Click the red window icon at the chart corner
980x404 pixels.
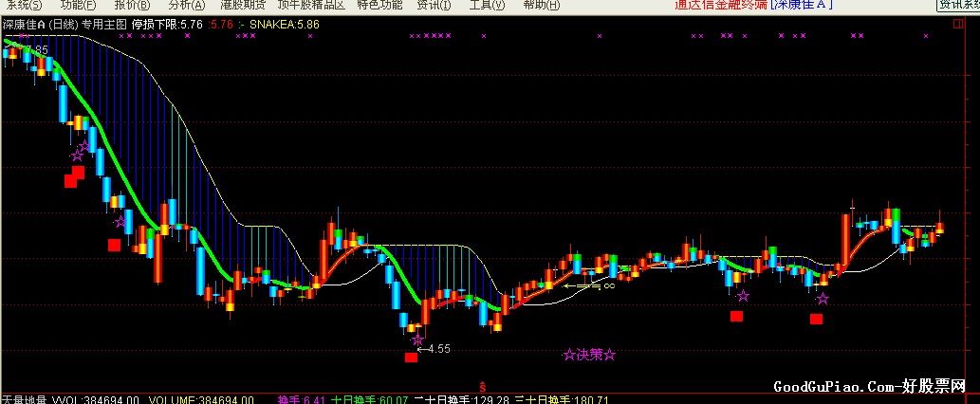pos(957,24)
